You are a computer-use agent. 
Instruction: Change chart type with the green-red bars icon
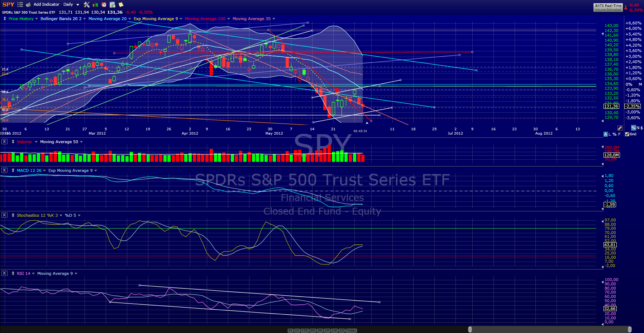tap(95, 5)
